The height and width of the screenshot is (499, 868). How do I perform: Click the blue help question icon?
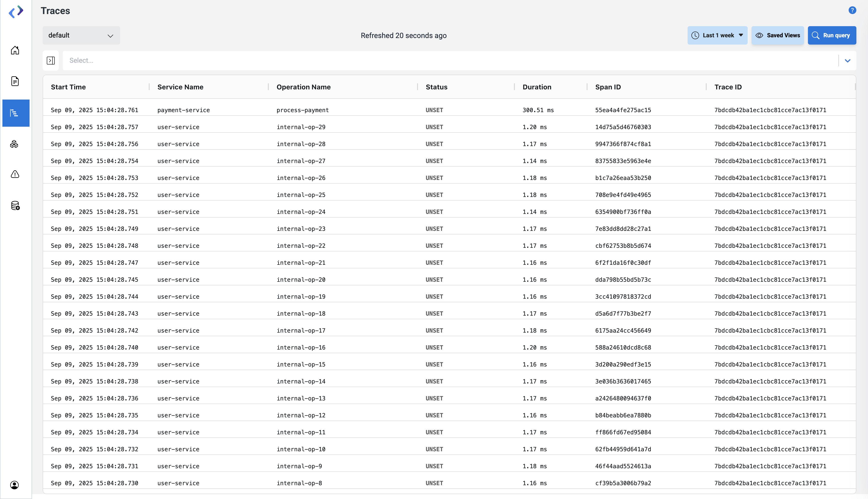[x=852, y=10]
